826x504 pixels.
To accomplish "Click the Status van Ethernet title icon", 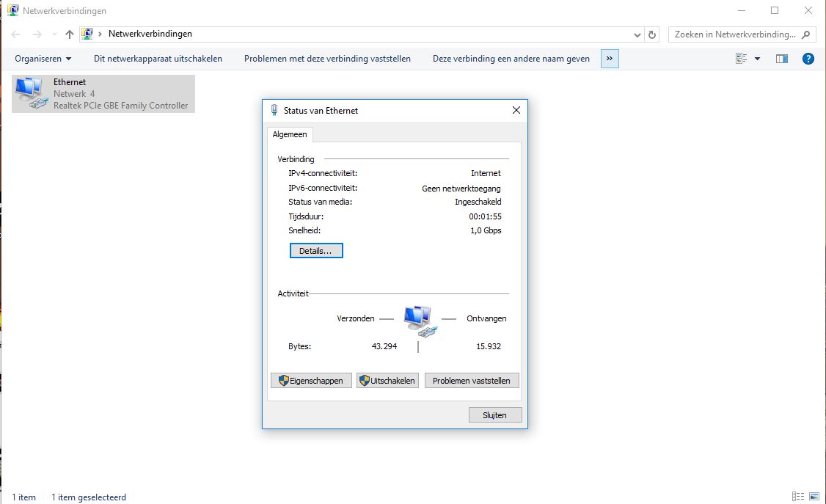I will click(274, 110).
